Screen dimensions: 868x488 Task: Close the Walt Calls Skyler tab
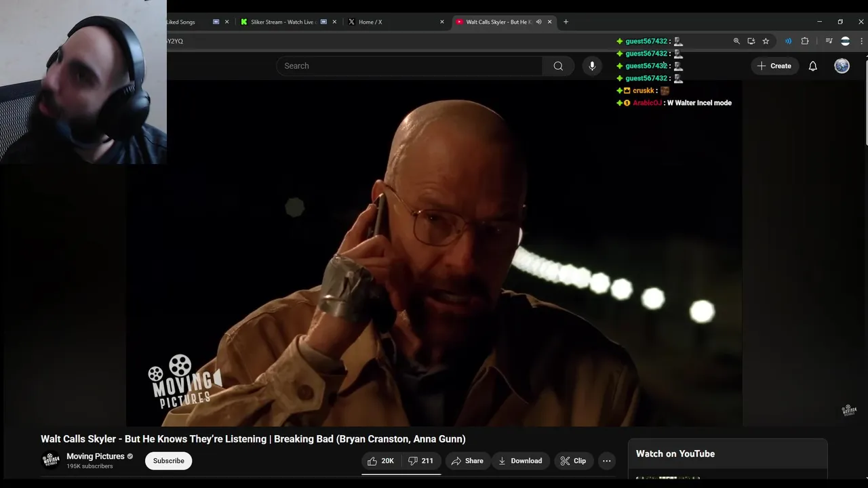(549, 22)
